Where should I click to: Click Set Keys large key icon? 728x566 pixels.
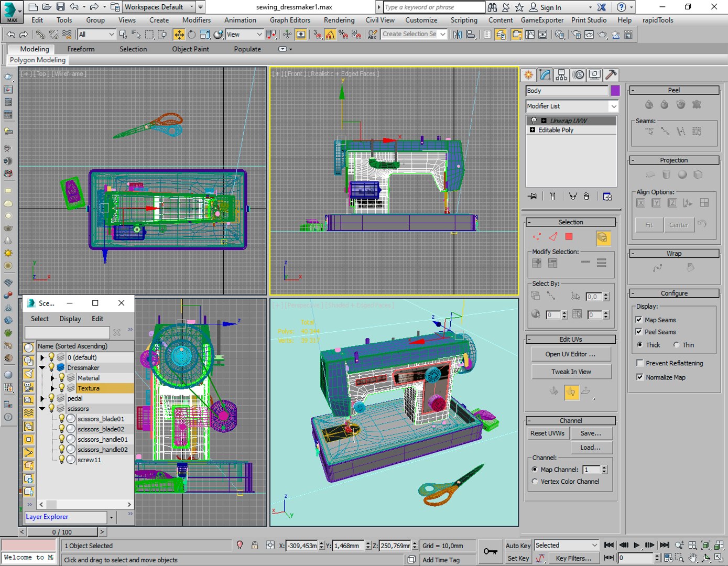tap(491, 551)
